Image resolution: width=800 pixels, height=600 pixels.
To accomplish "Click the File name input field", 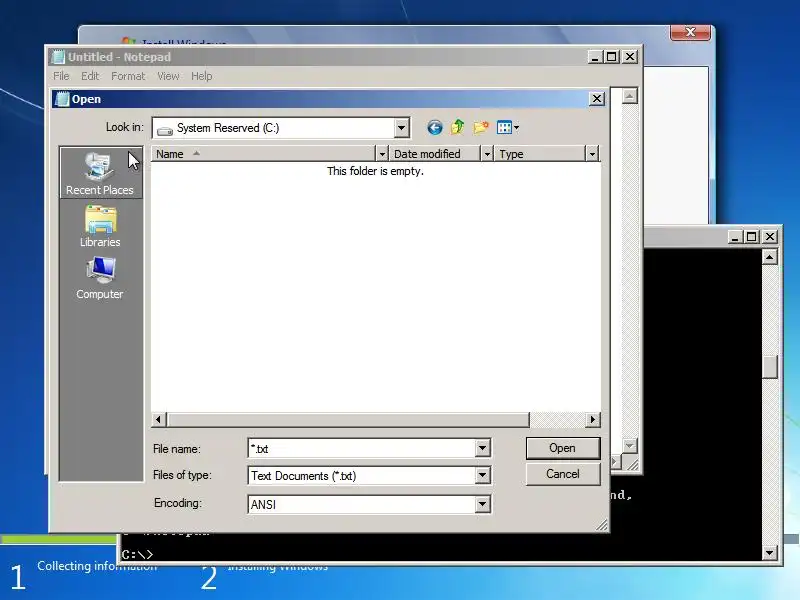I will coord(362,448).
